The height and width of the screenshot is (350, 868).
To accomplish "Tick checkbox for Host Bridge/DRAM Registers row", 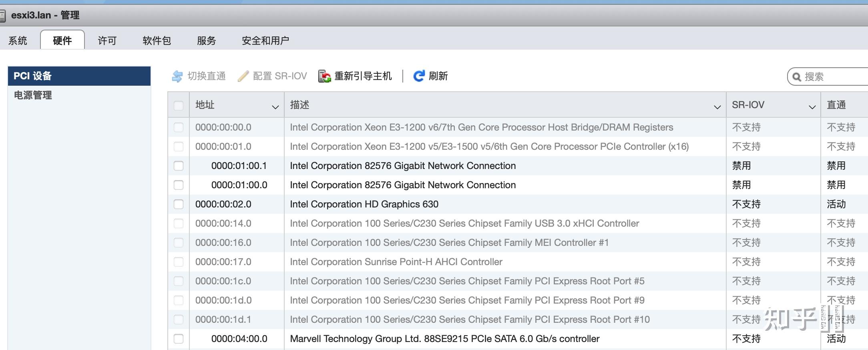I will pyautogui.click(x=179, y=127).
